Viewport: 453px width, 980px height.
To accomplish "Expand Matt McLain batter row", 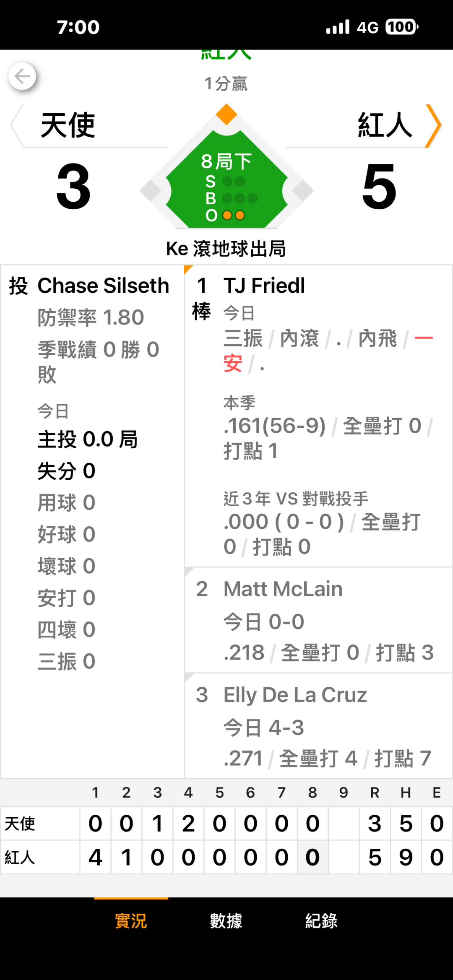I will (x=318, y=620).
